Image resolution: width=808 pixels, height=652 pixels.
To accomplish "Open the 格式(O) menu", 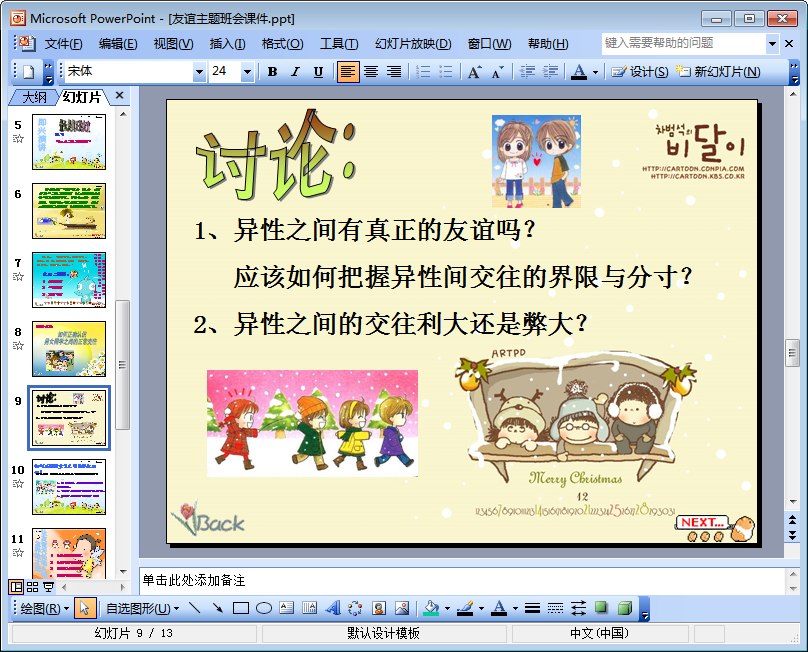I will click(282, 44).
